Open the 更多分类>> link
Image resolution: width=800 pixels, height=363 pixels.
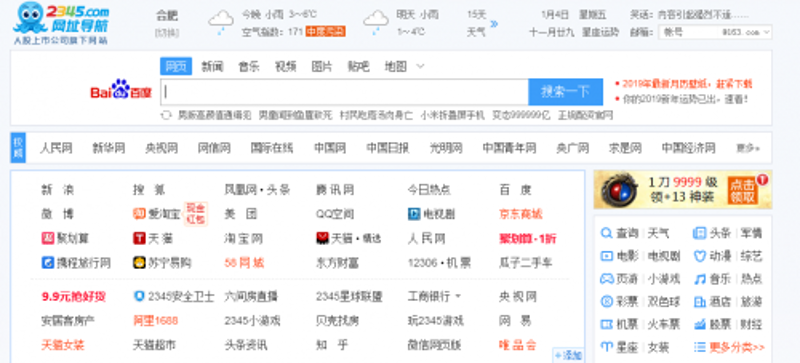click(x=737, y=348)
